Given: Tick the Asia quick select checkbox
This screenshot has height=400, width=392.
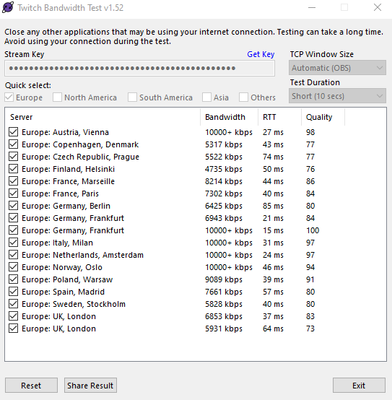Looking at the screenshot, I should coord(207,97).
